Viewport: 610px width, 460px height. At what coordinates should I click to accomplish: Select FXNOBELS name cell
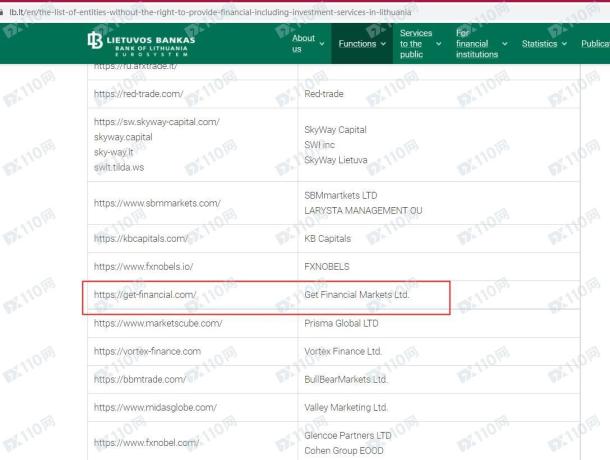[x=439, y=267]
